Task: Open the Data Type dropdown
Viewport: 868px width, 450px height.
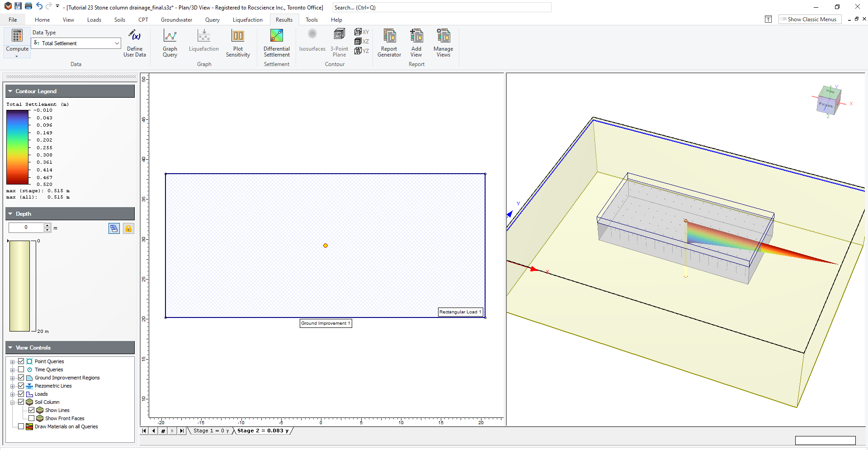Action: (x=116, y=43)
